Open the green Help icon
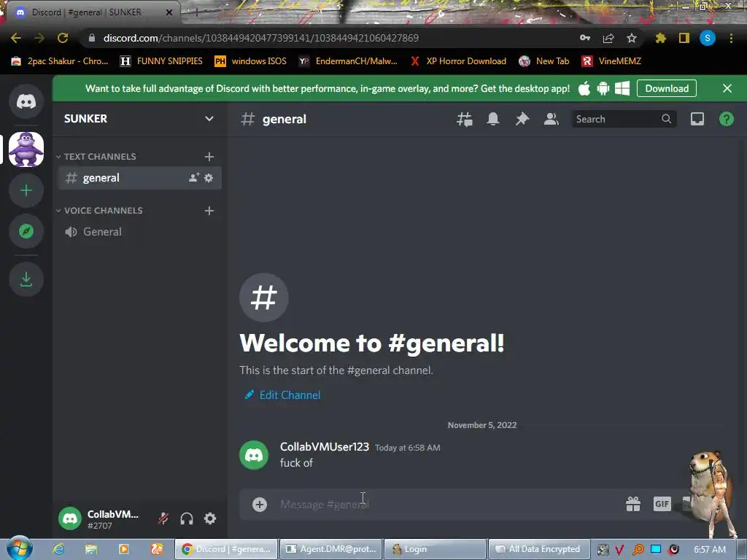The image size is (747, 560). [727, 119]
